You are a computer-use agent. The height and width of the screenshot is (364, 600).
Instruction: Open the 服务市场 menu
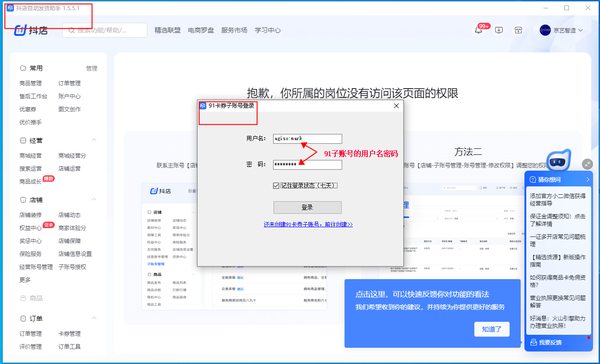point(234,30)
